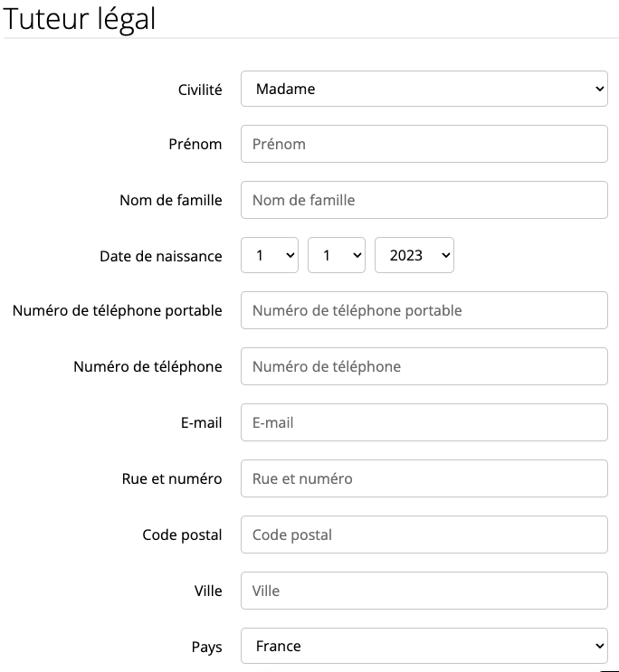
Task: Focus the Code postal field
Action: coord(424,535)
